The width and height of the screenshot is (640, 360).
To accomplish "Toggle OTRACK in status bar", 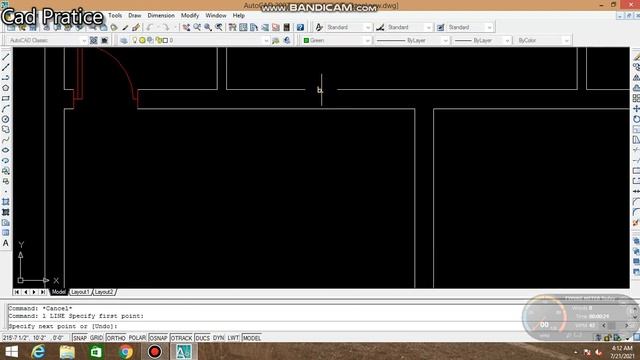I will [181, 338].
